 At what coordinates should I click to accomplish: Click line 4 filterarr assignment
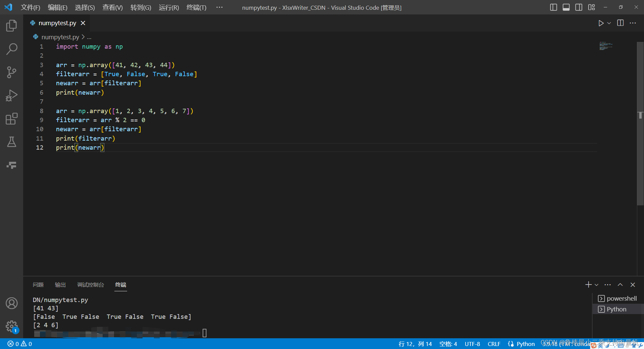pyautogui.click(x=126, y=74)
